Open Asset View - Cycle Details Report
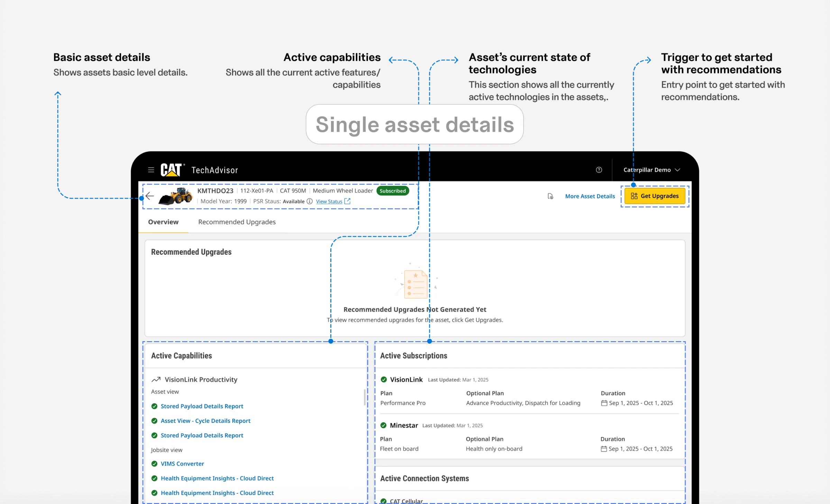 (205, 421)
